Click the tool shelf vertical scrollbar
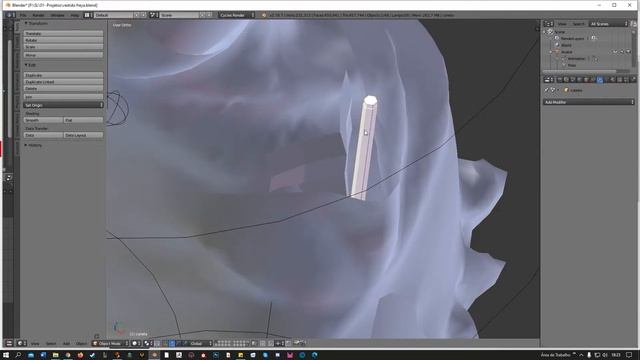Screen dimensions: 640x360 9,88
